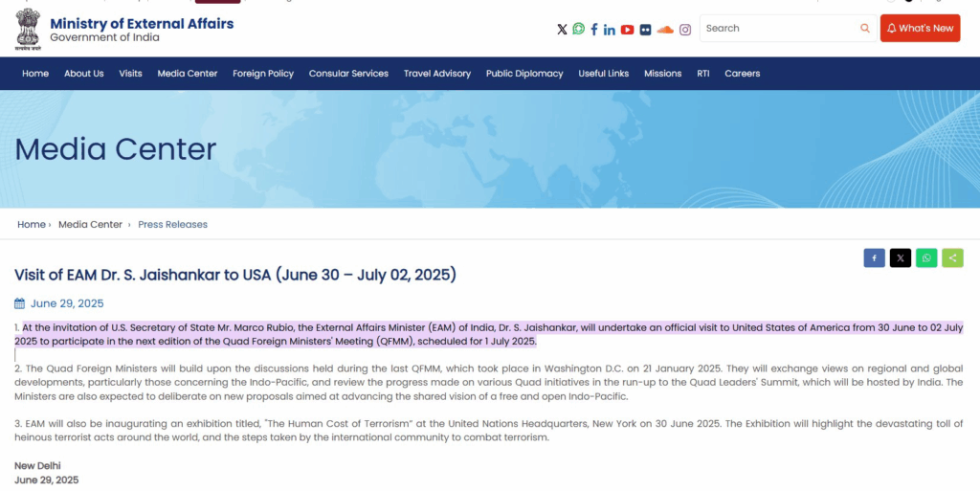The width and height of the screenshot is (980, 491).
Task: Open the Instagram icon in the header
Action: click(x=685, y=29)
